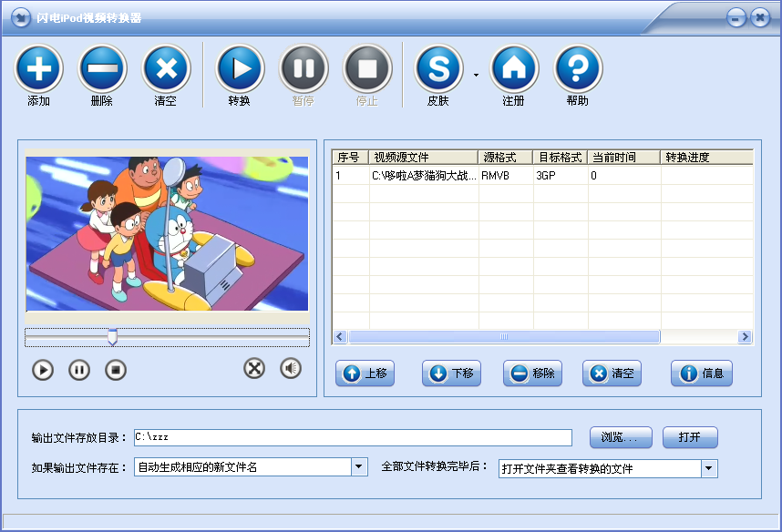
Task: Click the 源格式 column header
Action: pos(506,157)
